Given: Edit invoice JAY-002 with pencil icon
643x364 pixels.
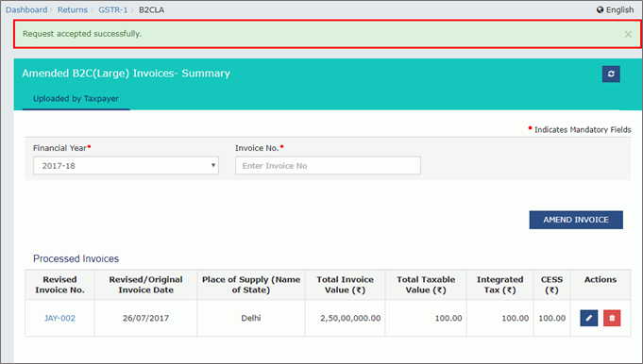Looking at the screenshot, I should point(588,318).
